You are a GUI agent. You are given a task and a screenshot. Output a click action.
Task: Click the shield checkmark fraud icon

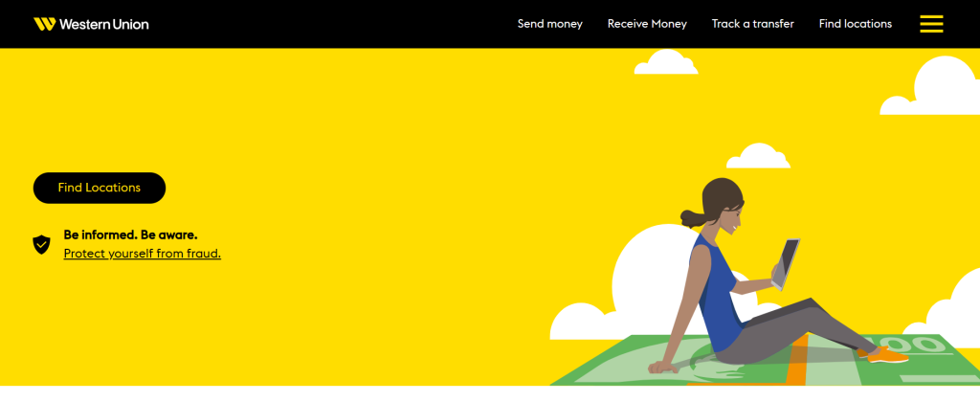coord(41,244)
